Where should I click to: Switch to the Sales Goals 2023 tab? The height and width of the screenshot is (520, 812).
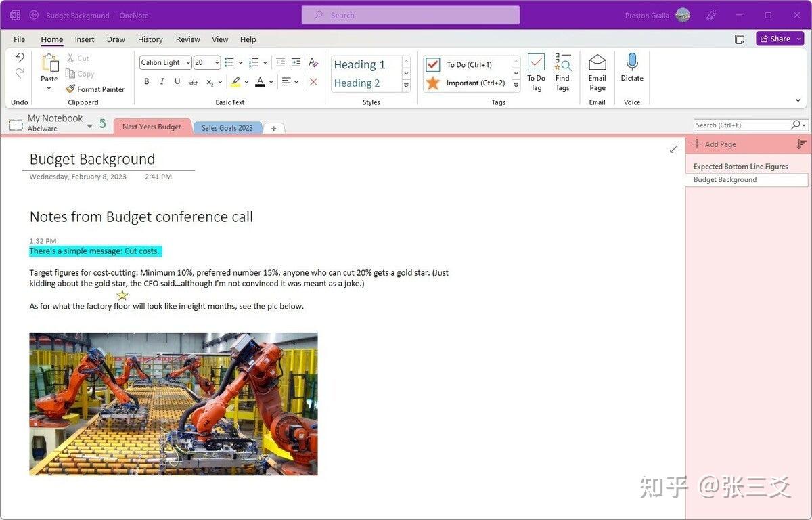[x=227, y=127]
